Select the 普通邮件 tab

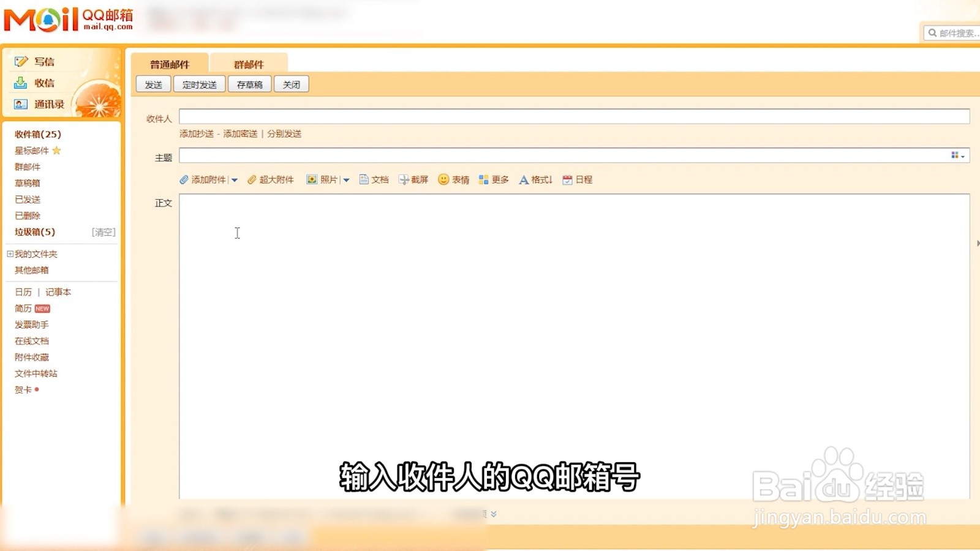(170, 64)
